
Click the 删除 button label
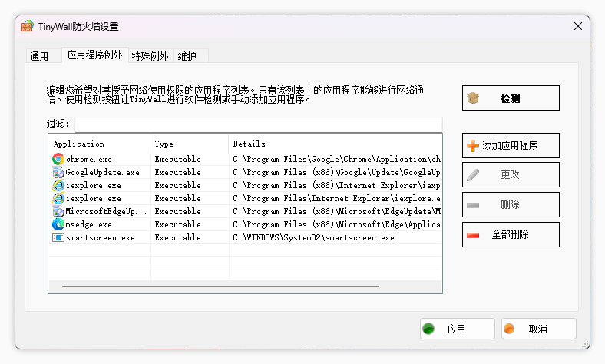pyautogui.click(x=510, y=204)
